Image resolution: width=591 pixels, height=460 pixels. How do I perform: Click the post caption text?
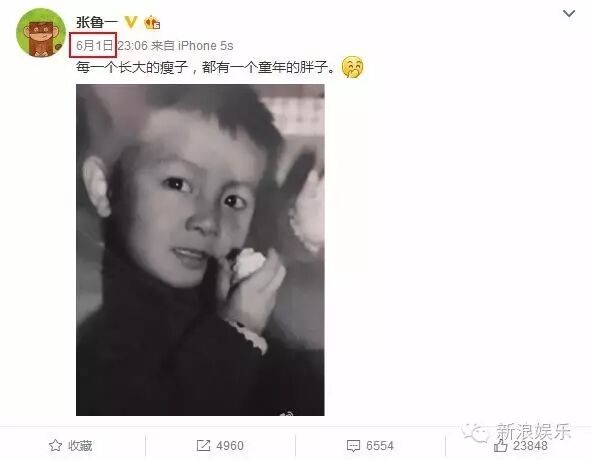tap(205, 67)
